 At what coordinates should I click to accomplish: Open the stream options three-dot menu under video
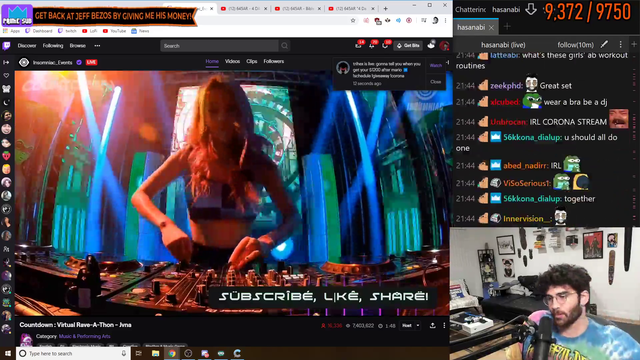point(444,326)
